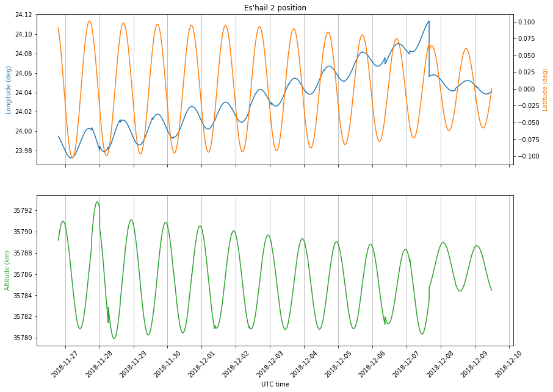
Task: Select the positive 0.025 latitude tick label
Action: click(526, 72)
